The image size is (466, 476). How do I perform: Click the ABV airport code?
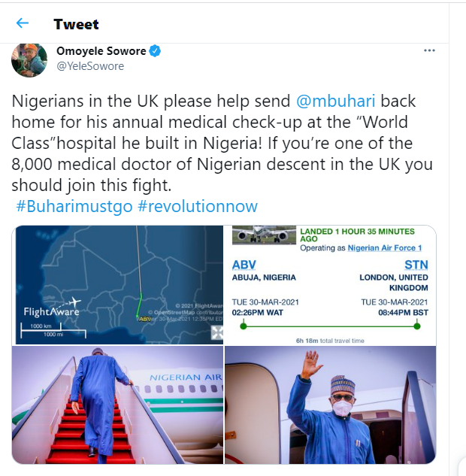(244, 265)
